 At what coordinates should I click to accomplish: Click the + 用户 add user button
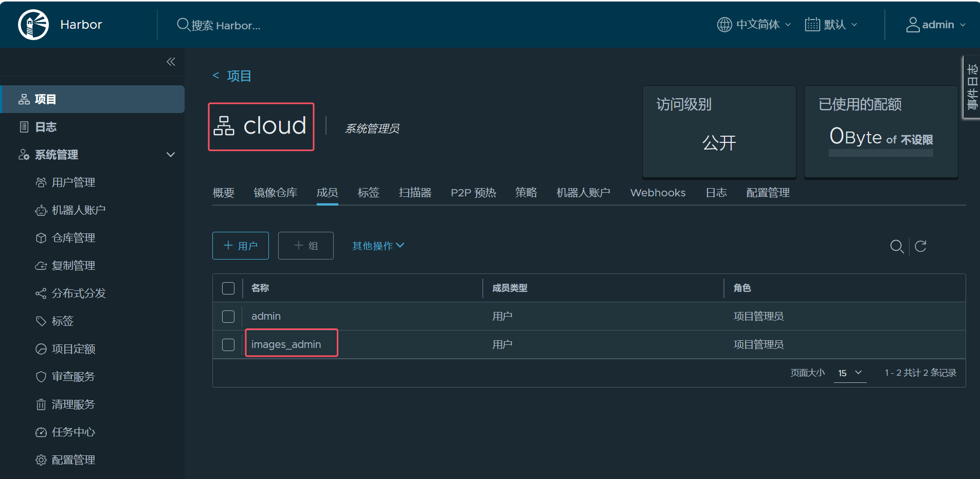click(x=241, y=246)
